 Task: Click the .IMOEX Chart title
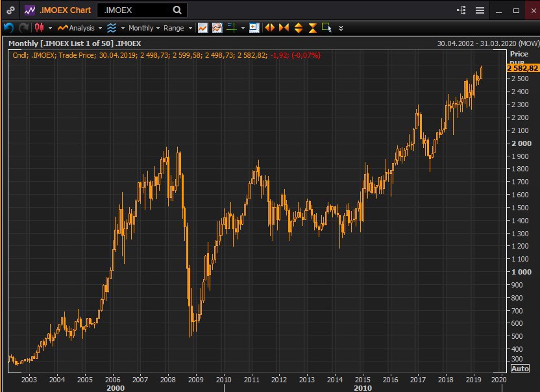(x=66, y=10)
